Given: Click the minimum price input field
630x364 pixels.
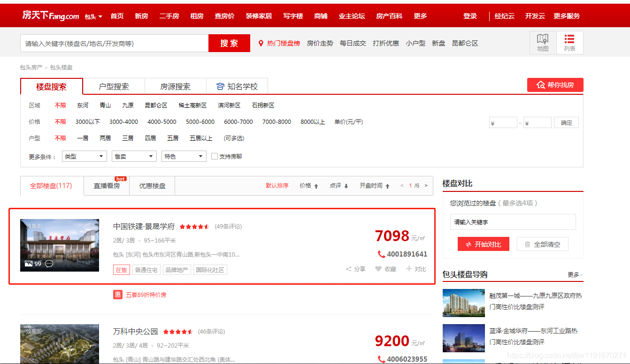Looking at the screenshot, I should [x=503, y=123].
